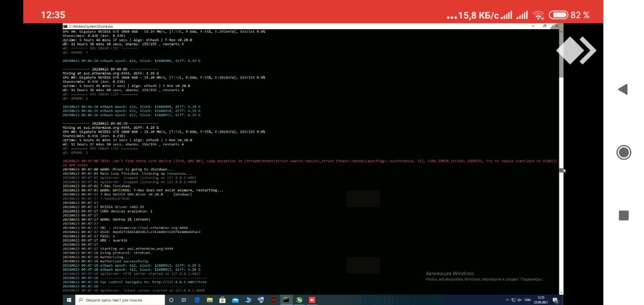This screenshot has height=305, width=644.
Task: Tap the Android recent apps square
Action: [x=624, y=215]
